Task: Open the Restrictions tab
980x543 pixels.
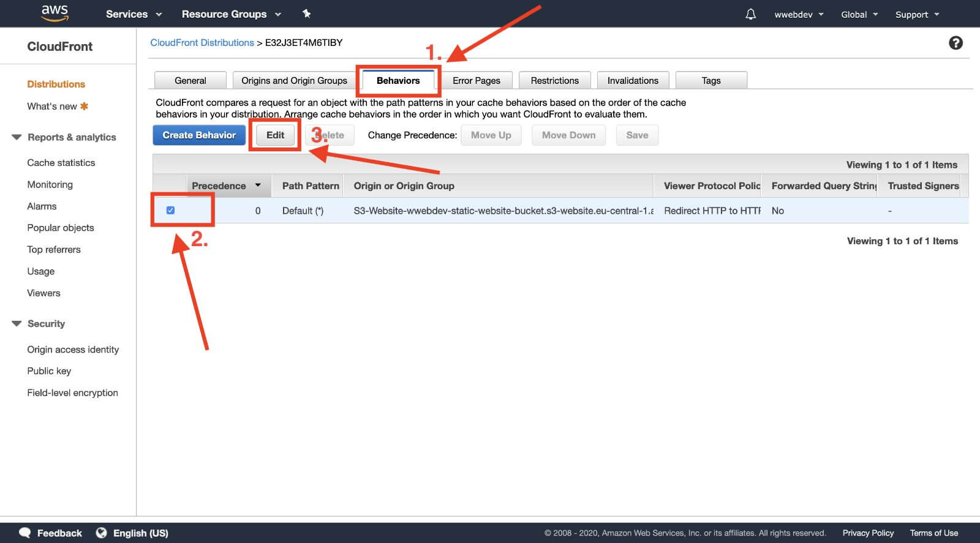Action: 554,80
